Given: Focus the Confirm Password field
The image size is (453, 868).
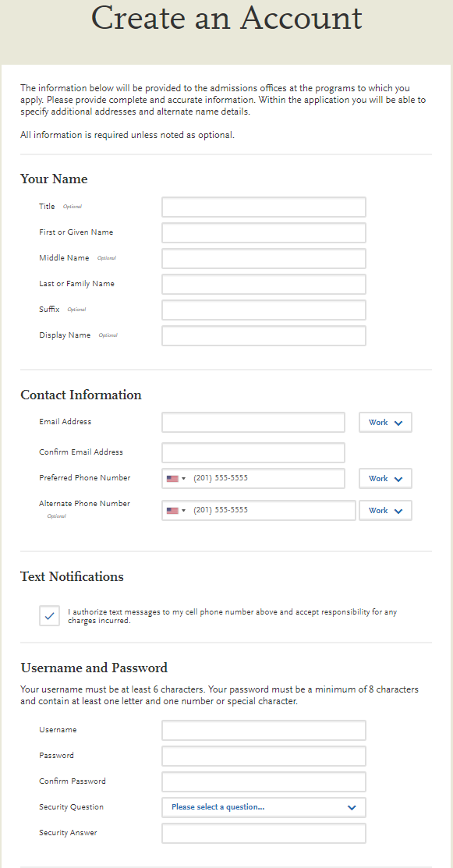Looking at the screenshot, I should pyautogui.click(x=264, y=781).
